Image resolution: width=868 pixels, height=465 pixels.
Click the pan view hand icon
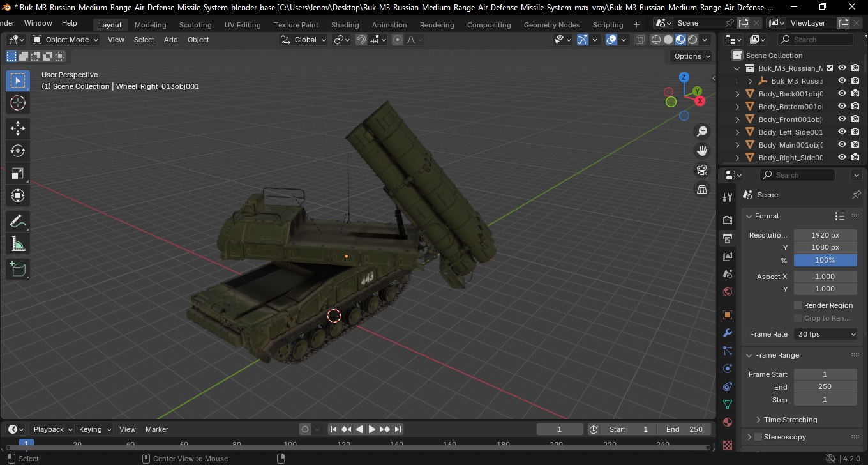coord(702,151)
